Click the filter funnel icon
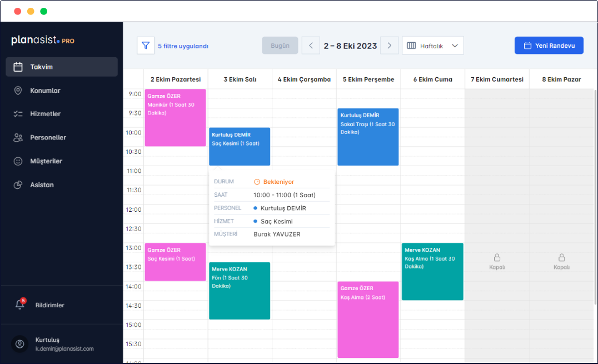The width and height of the screenshot is (598, 364). 146,46
